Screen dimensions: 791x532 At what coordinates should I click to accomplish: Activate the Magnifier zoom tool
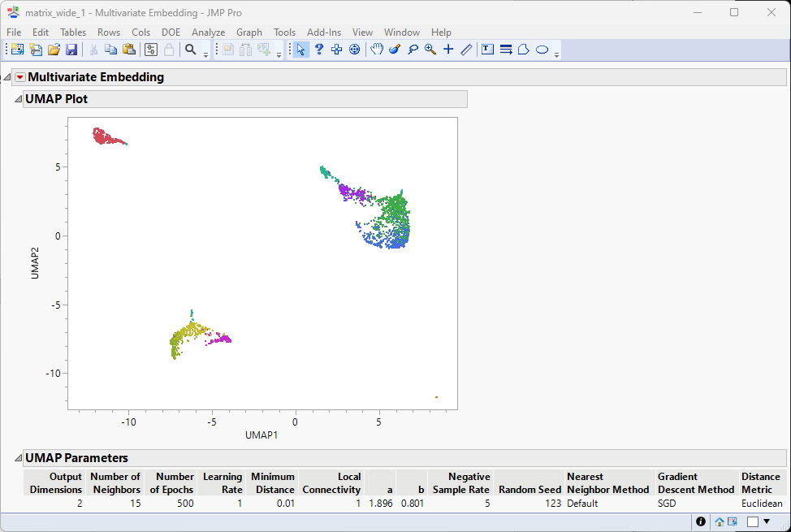click(430, 50)
